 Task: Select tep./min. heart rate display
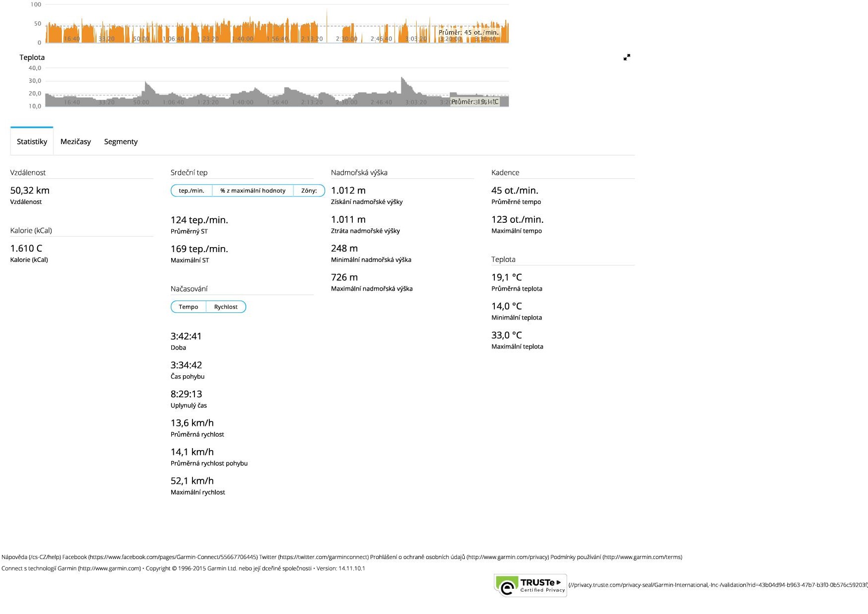pos(192,191)
